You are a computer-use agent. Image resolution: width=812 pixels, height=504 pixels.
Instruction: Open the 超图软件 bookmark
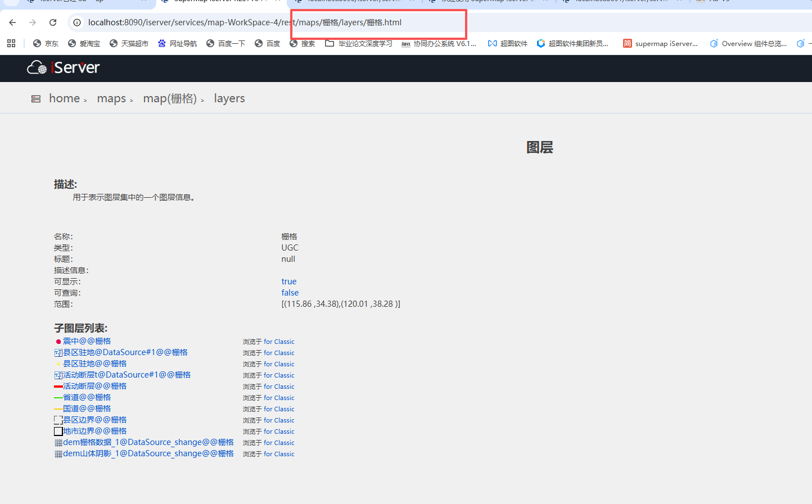coord(508,43)
